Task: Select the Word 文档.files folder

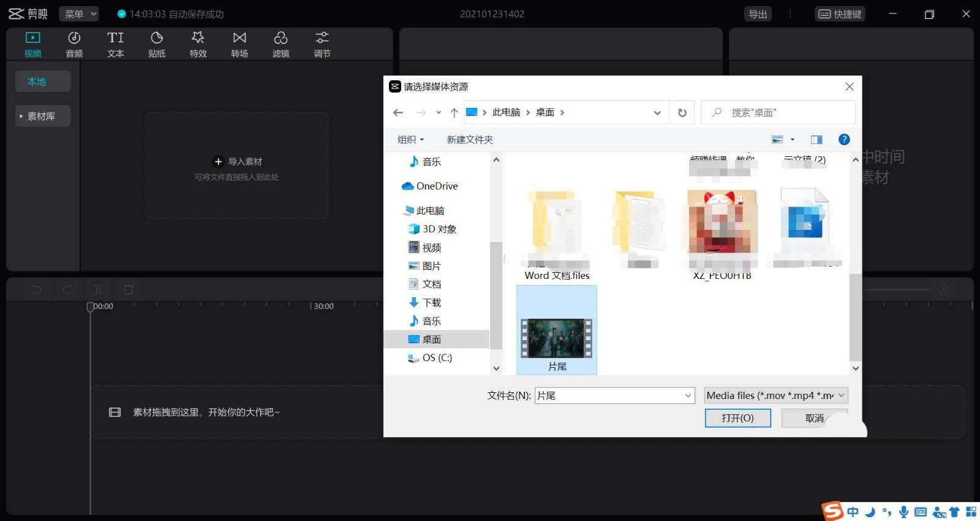Action: tap(557, 236)
